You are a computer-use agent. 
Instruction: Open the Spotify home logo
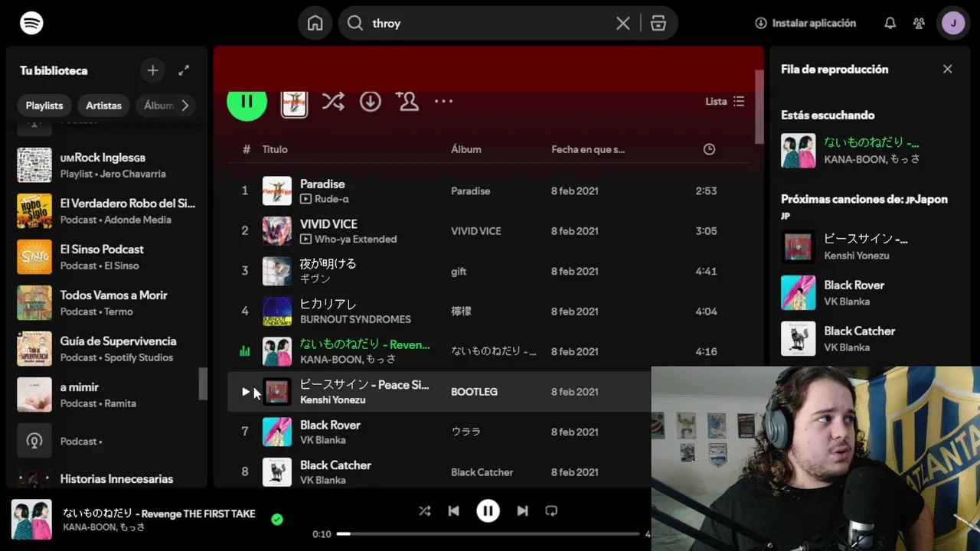31,23
